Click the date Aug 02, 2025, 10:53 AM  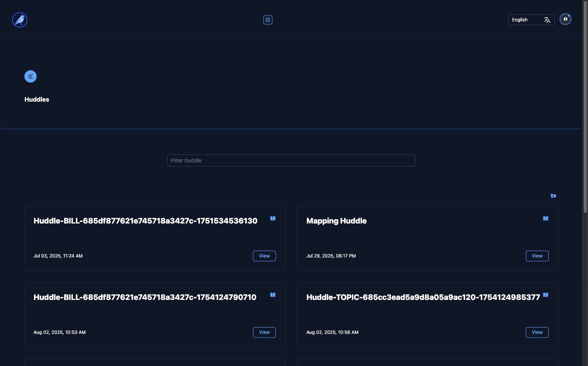(60, 332)
